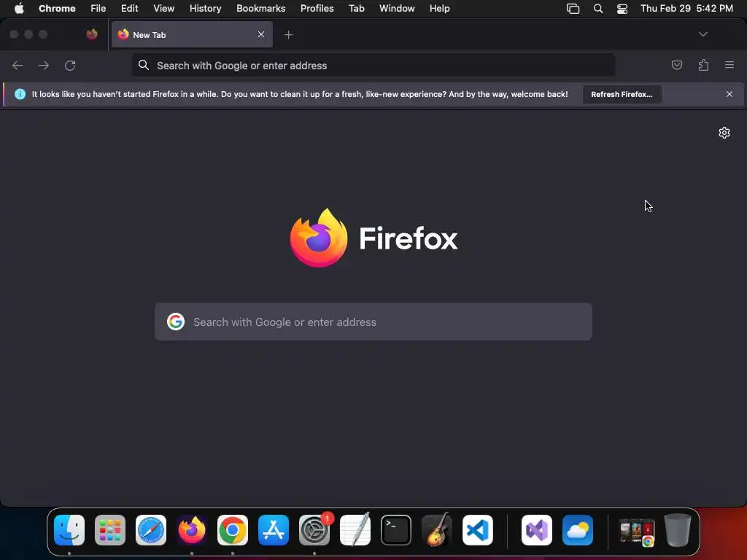Open Visual Studio from the Dock

pos(537,530)
